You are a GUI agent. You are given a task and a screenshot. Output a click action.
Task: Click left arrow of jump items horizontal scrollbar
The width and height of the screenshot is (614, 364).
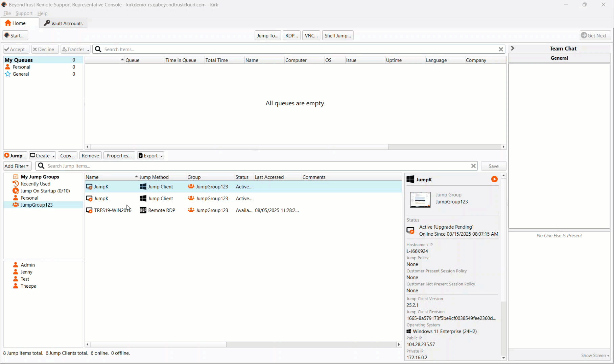(x=88, y=344)
